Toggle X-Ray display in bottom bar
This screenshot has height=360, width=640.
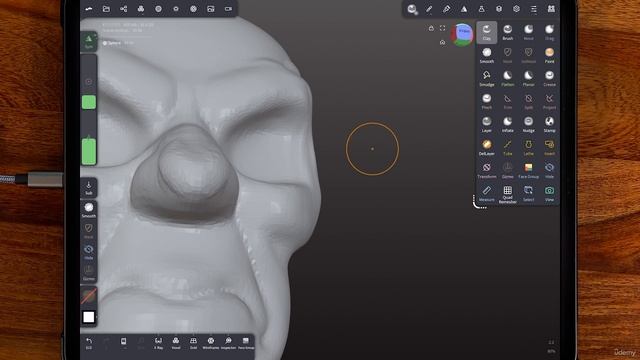[x=158, y=343]
